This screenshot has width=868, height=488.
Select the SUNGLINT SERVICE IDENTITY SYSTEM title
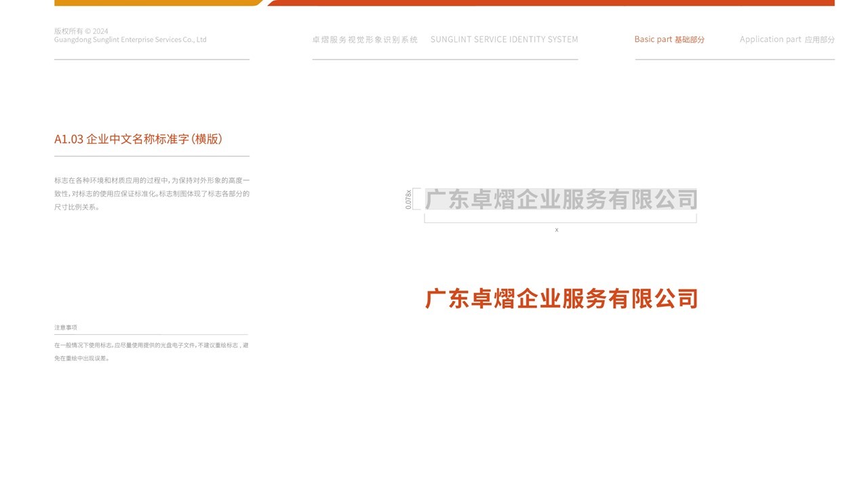click(505, 39)
